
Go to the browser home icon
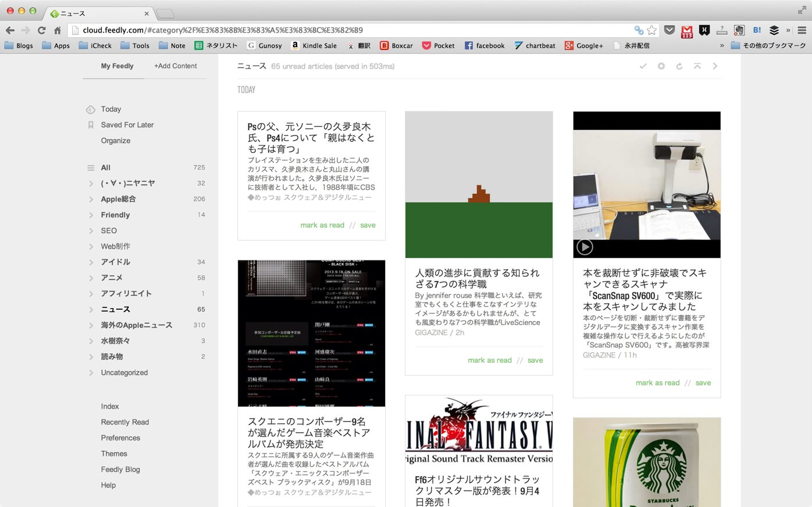coord(57,30)
